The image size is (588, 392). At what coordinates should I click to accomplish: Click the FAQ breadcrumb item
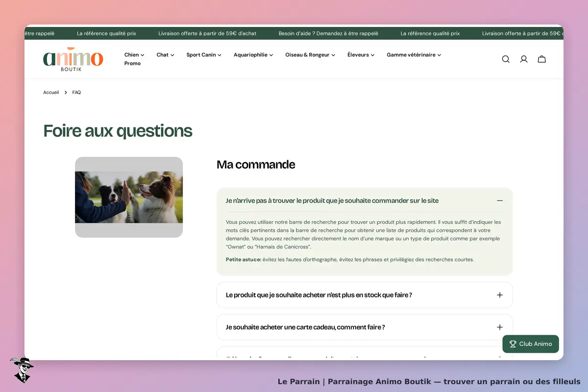(x=76, y=92)
